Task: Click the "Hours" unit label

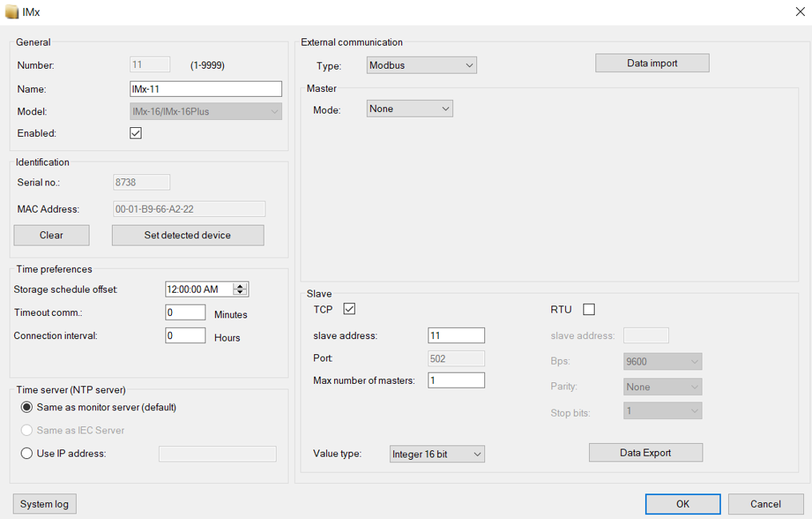Action: click(227, 337)
